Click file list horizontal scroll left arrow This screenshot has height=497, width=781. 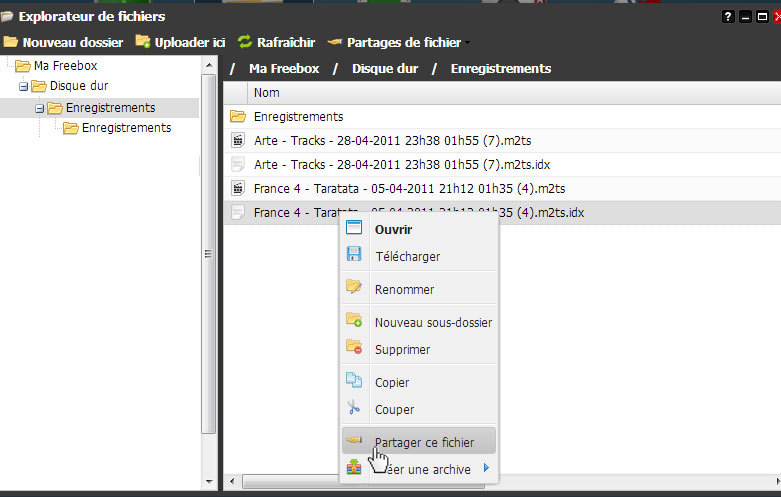[x=232, y=481]
